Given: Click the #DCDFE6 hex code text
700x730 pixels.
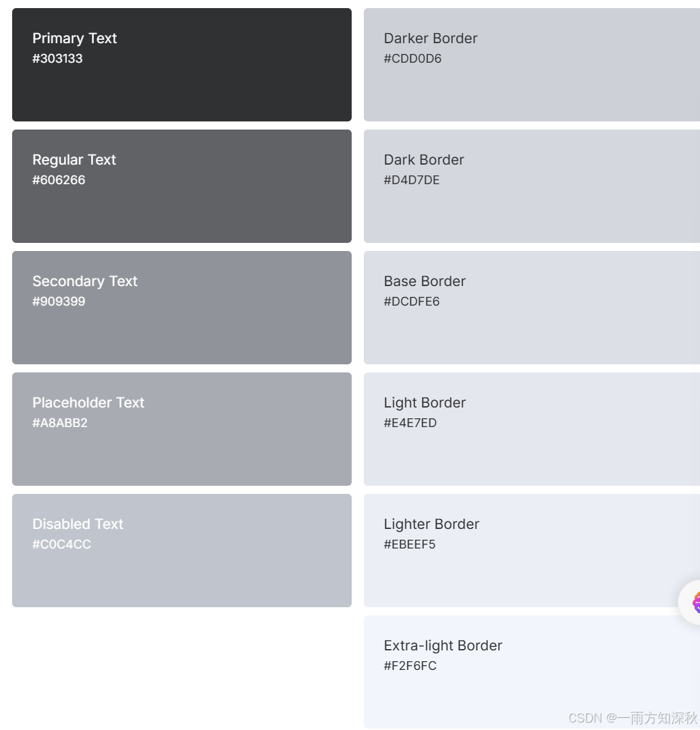Looking at the screenshot, I should (x=412, y=302).
